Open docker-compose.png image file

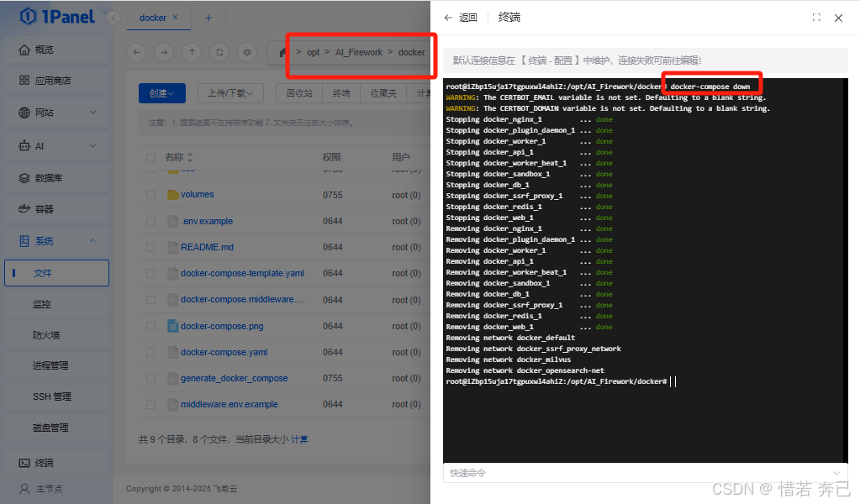pyautogui.click(x=222, y=326)
